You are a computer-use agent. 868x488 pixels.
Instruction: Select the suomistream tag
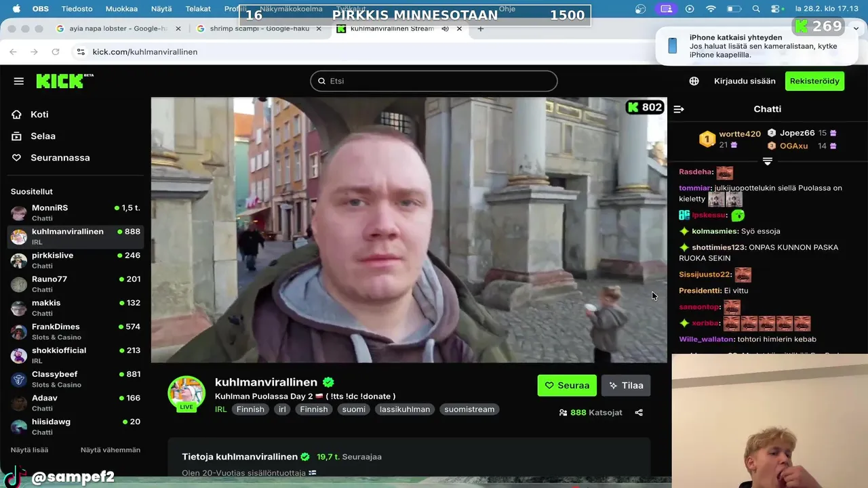coord(469,409)
